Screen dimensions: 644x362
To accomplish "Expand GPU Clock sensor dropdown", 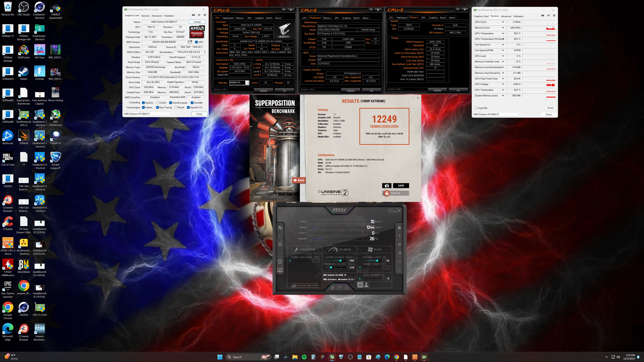I will pos(503,22).
